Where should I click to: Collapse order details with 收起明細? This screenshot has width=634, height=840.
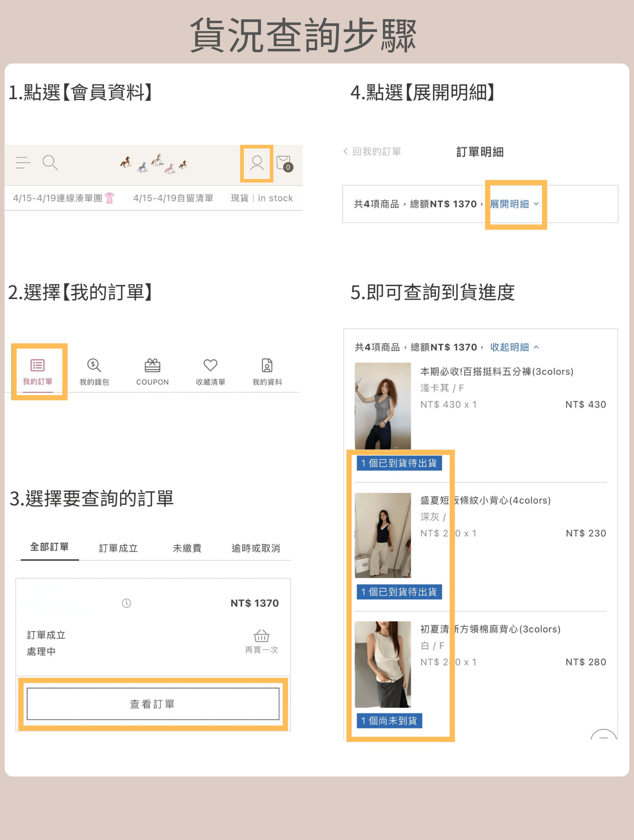click(514, 347)
